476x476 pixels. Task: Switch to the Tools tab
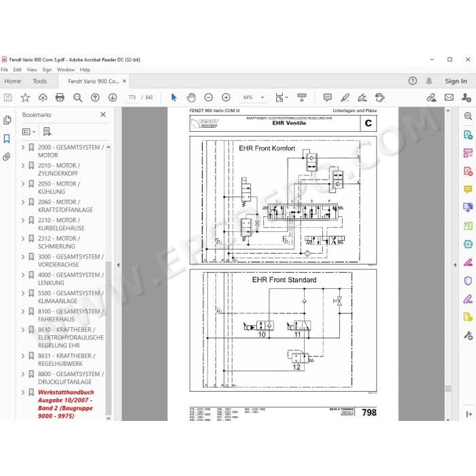(39, 82)
